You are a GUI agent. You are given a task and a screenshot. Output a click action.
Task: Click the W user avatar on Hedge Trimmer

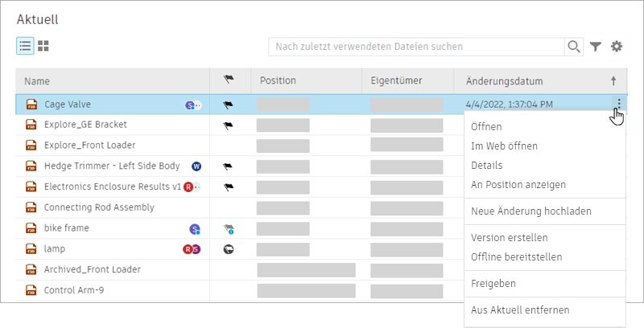tap(196, 166)
